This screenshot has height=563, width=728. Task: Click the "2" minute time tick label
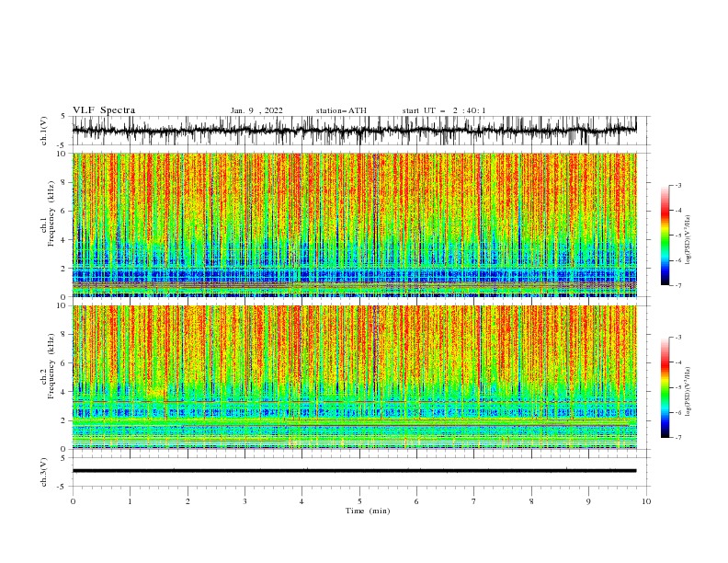coord(188,501)
